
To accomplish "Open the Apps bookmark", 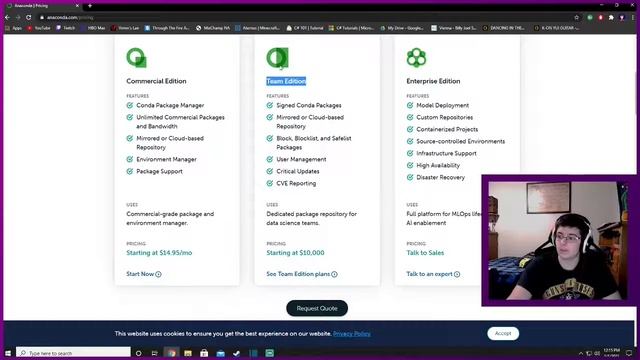I will [x=13, y=28].
